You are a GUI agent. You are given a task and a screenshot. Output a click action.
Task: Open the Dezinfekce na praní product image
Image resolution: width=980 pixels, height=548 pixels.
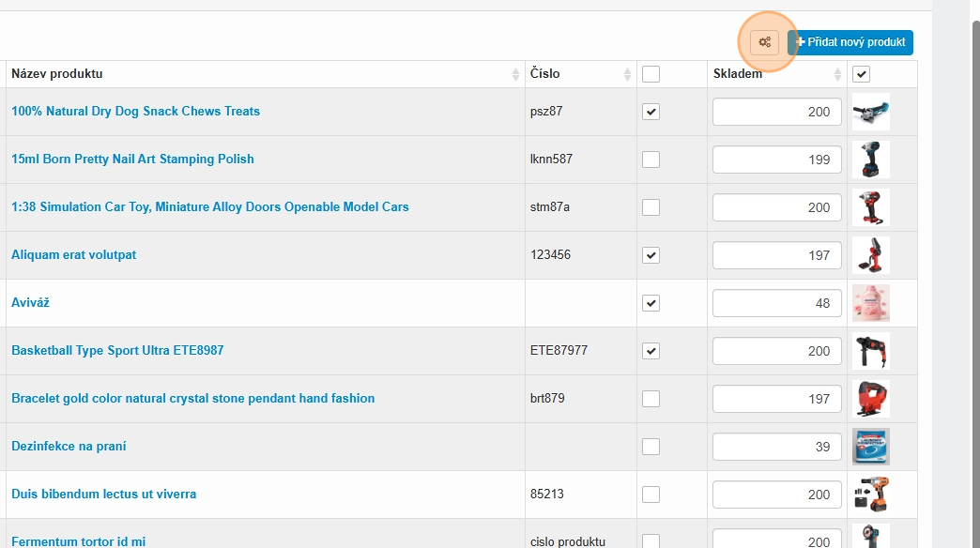coord(870,447)
